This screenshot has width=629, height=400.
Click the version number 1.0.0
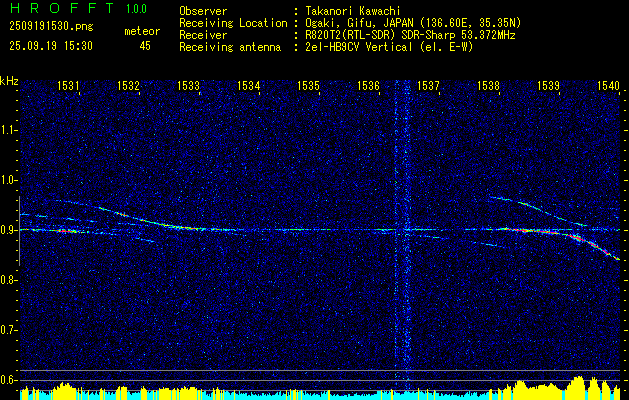click(136, 9)
